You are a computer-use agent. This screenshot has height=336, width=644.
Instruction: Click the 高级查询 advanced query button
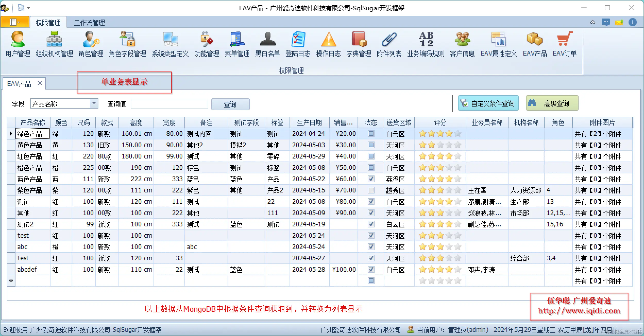click(x=552, y=103)
